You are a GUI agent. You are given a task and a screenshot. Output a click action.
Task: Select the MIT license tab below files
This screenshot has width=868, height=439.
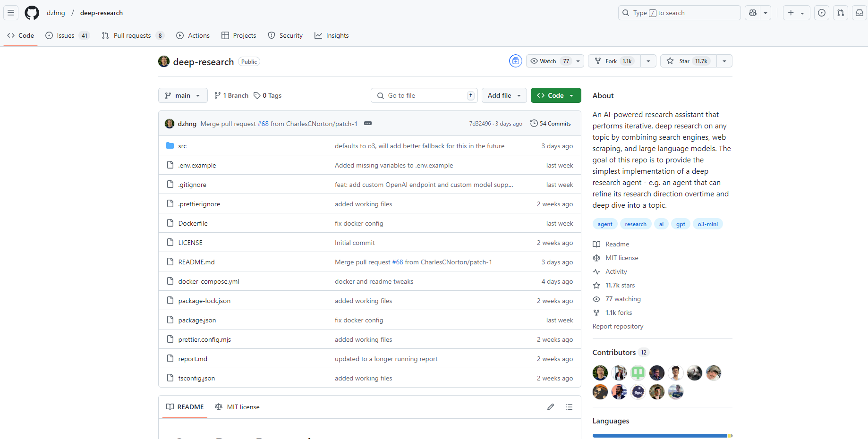(x=237, y=407)
